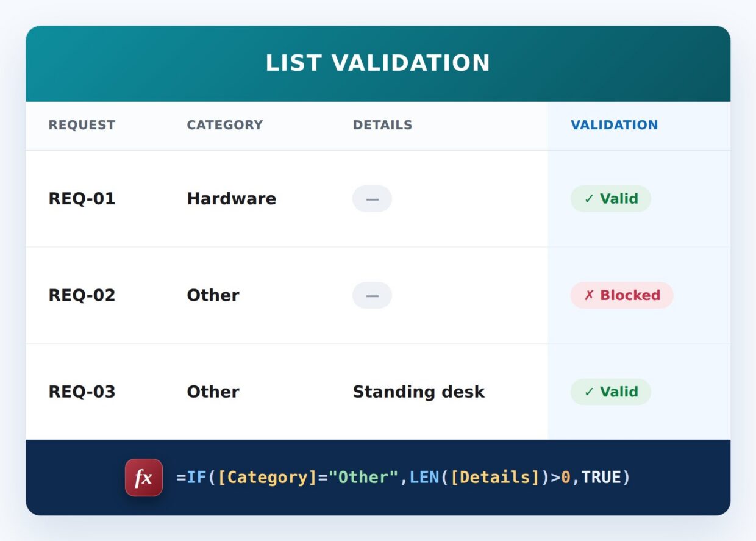Click the IF formula text in formula bar

403,477
